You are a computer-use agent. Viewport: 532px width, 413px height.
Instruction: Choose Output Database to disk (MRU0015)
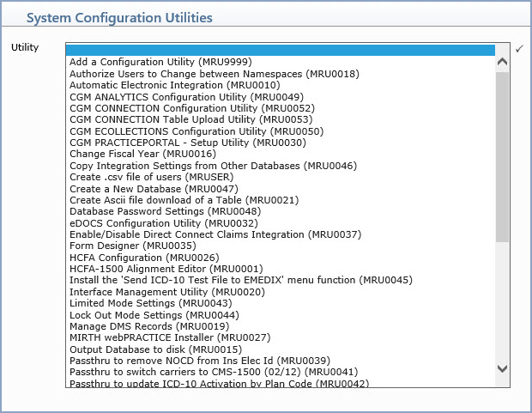(281, 349)
